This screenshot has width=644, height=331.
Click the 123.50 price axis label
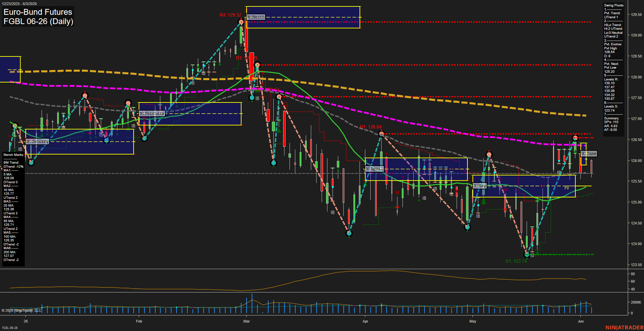[x=636, y=265]
